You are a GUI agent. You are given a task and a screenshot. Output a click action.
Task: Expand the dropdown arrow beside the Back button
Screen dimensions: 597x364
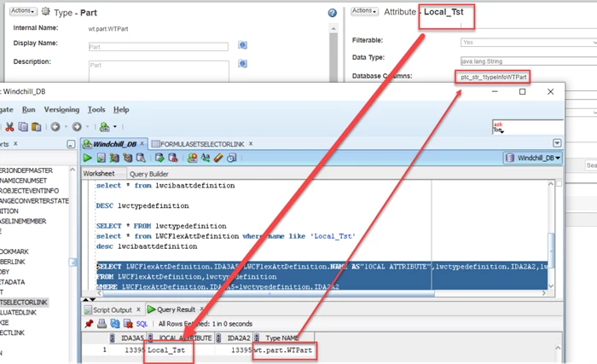(x=66, y=127)
